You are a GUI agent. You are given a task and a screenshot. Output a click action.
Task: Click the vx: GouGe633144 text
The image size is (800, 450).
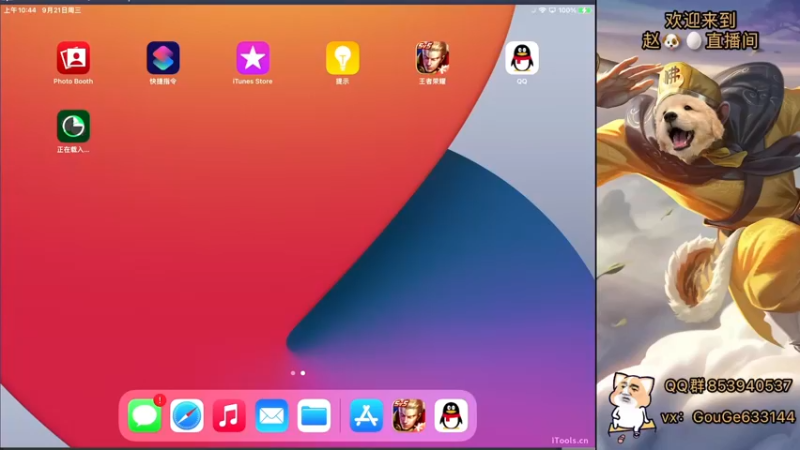click(728, 417)
